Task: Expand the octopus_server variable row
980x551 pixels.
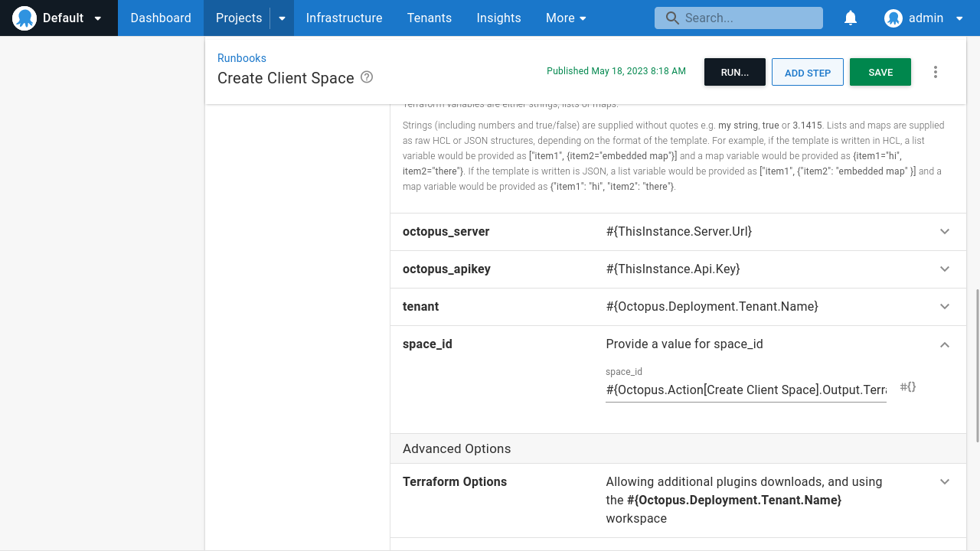Action: (944, 231)
